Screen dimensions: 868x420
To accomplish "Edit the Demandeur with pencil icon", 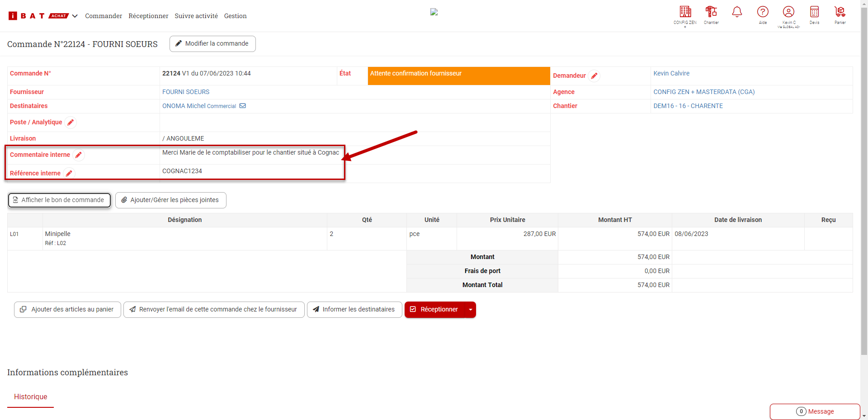I will point(594,76).
